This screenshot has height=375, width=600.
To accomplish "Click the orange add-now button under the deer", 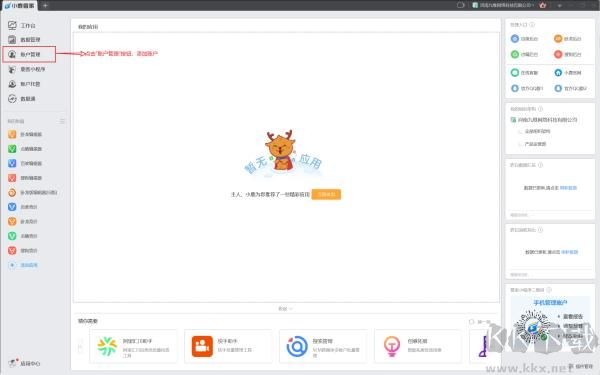I will coord(326,194).
